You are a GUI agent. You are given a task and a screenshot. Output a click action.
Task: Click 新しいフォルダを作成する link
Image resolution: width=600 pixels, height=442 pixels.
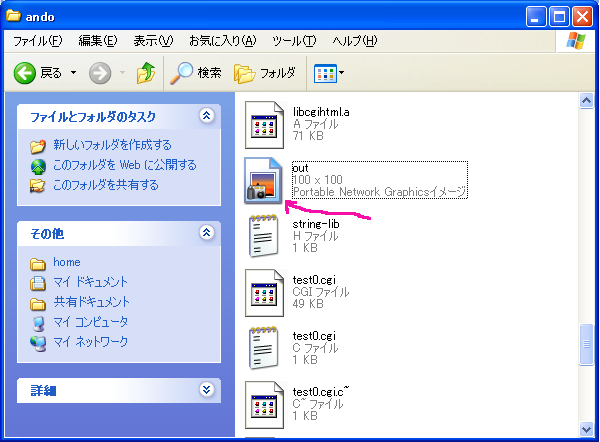pos(112,145)
